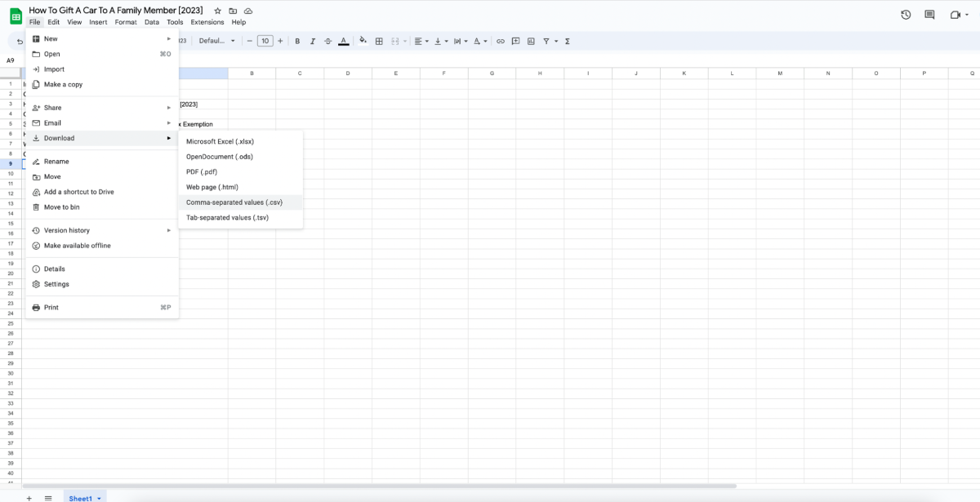Open the text color picker
The width and height of the screenshot is (980, 502).
pyautogui.click(x=343, y=41)
